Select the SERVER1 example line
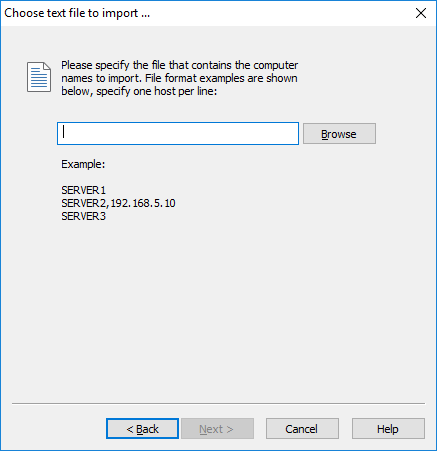The image size is (437, 451). (83, 190)
